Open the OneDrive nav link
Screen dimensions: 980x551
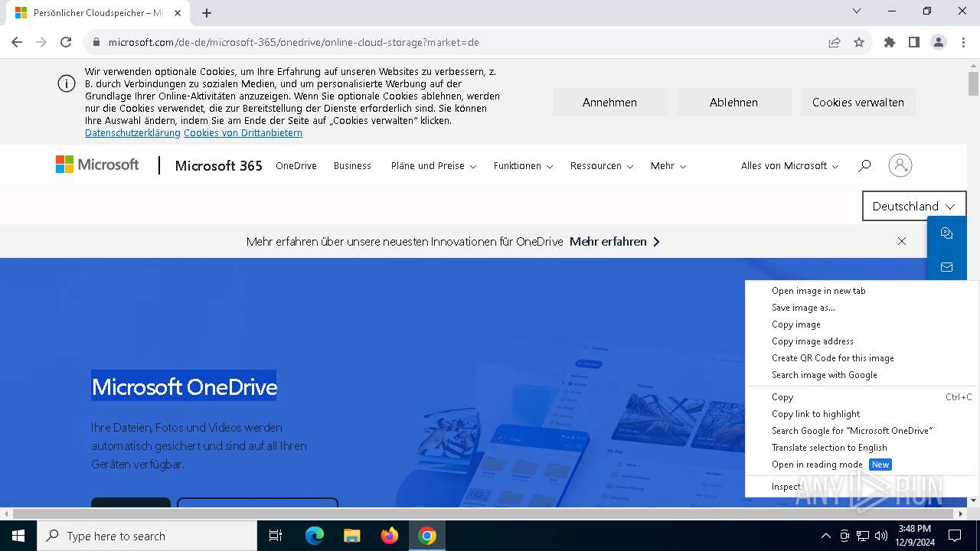(x=296, y=165)
